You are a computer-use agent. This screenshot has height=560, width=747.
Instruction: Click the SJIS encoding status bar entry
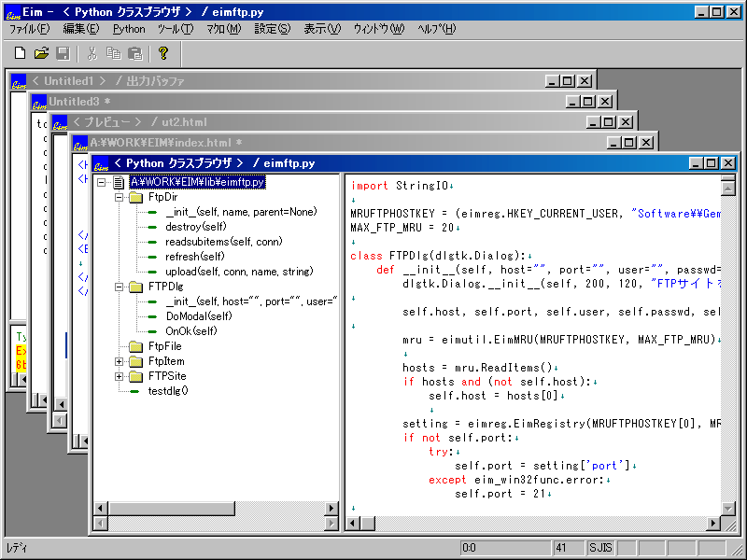click(x=600, y=548)
